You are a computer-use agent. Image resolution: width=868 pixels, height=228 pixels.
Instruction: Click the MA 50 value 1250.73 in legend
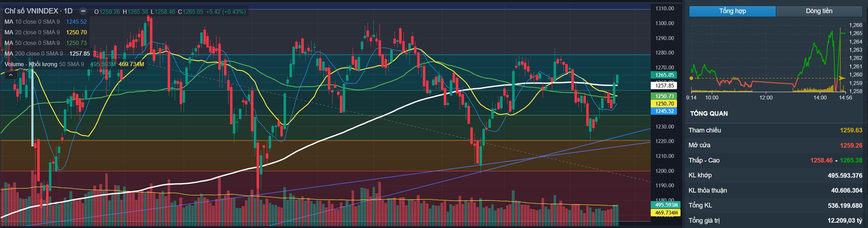[77, 43]
